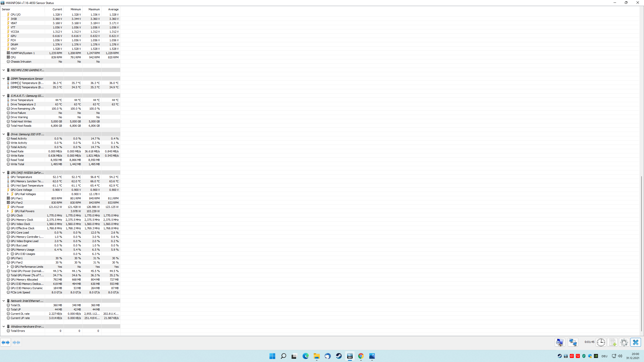Screen dimensions: 644x362
Task: Click the DEU keyboard layout indicator
Action: pos(605,356)
